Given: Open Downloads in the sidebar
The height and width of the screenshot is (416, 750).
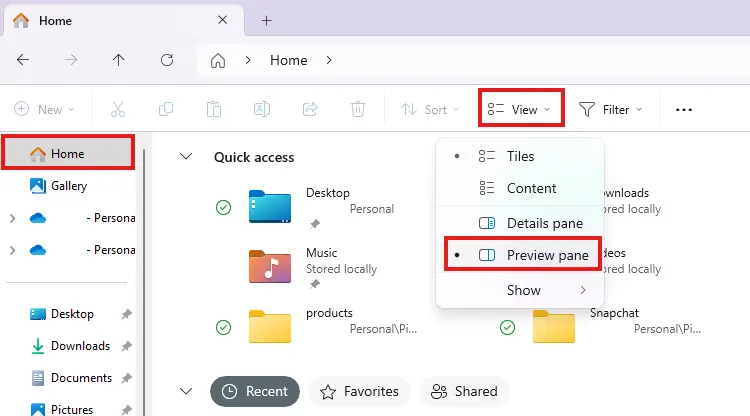Looking at the screenshot, I should [80, 346].
